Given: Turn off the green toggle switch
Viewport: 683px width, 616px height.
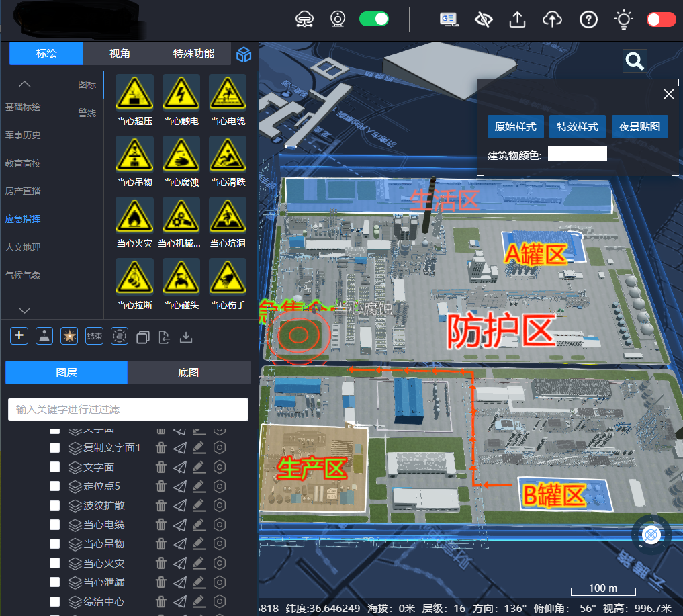Looking at the screenshot, I should coord(374,19).
